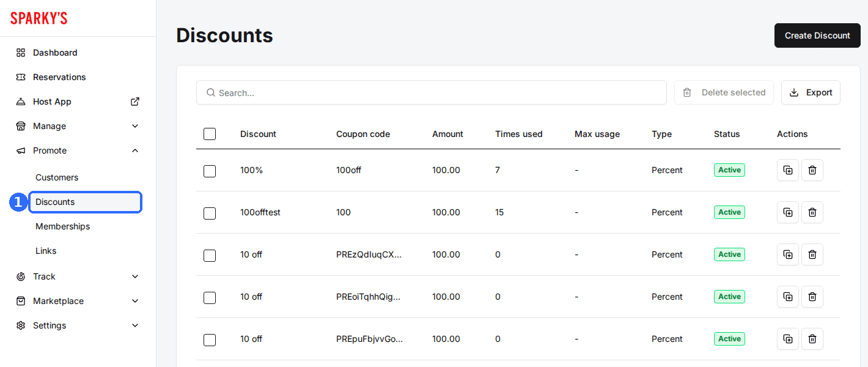Screen dimensions: 868x367
Task: Click the 100off coupon code cell
Action: pyautogui.click(x=348, y=170)
